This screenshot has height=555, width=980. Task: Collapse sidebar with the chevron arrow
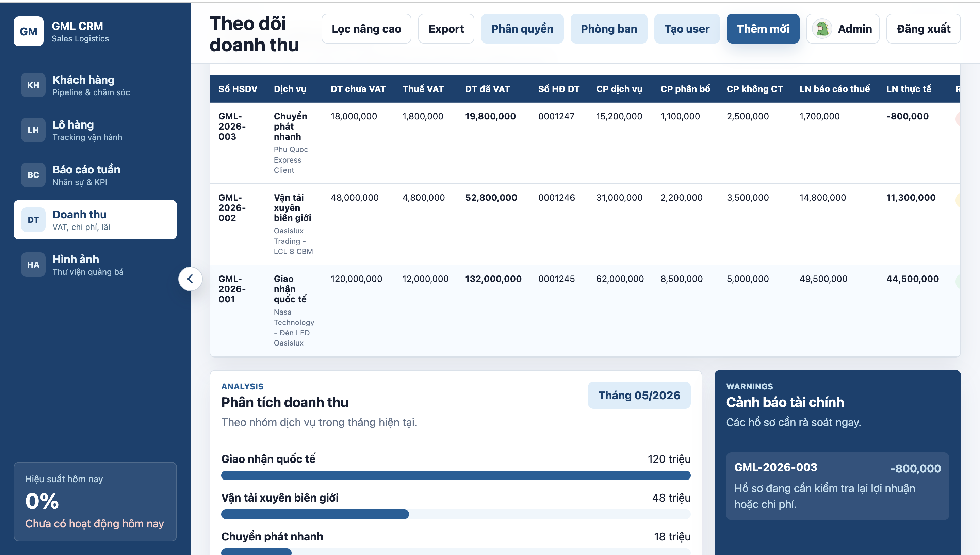pyautogui.click(x=190, y=279)
